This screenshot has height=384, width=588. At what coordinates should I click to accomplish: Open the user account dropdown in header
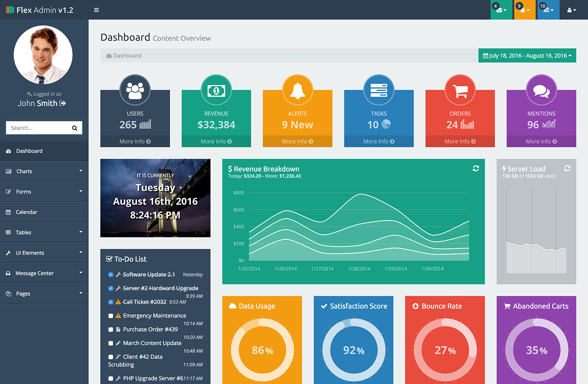click(x=572, y=10)
